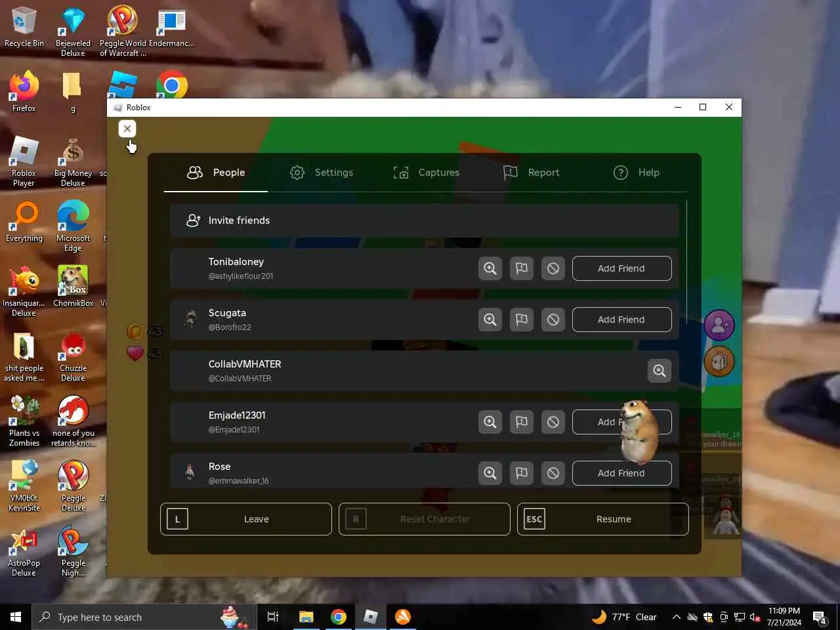Select Insaniquarium Deluxe desktop shortcut
Viewport: 840px width, 630px height.
click(x=24, y=291)
